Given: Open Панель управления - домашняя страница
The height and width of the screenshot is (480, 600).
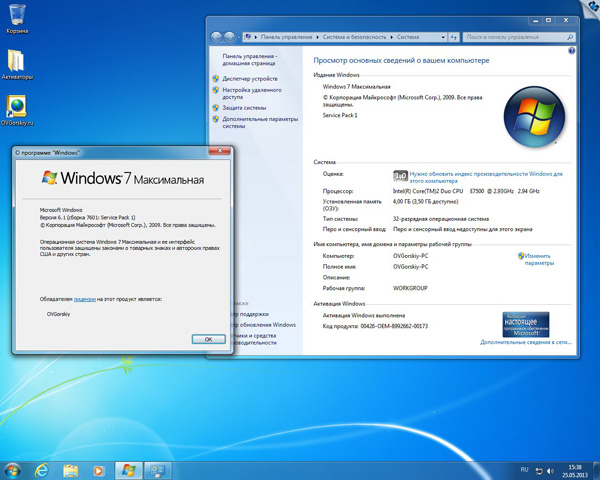Looking at the screenshot, I should [x=250, y=60].
